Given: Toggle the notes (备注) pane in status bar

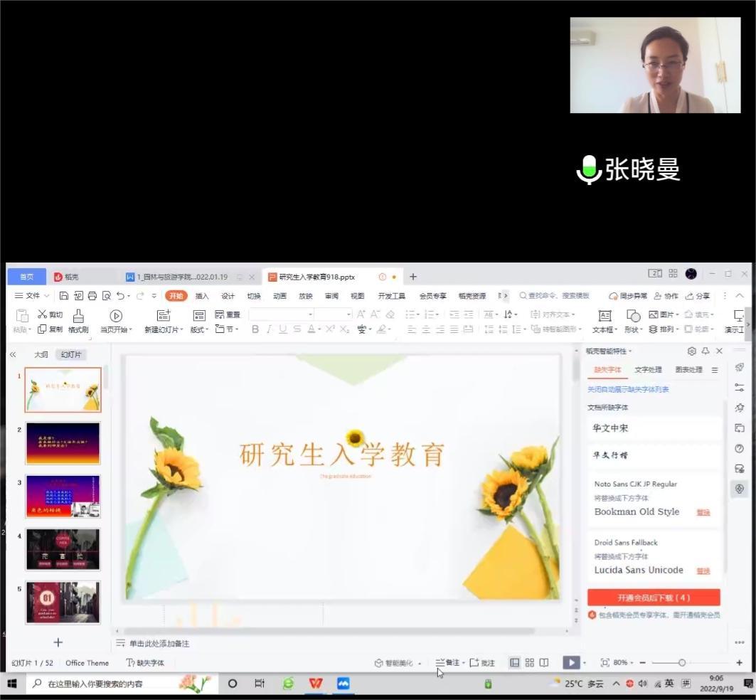Looking at the screenshot, I should (x=447, y=662).
